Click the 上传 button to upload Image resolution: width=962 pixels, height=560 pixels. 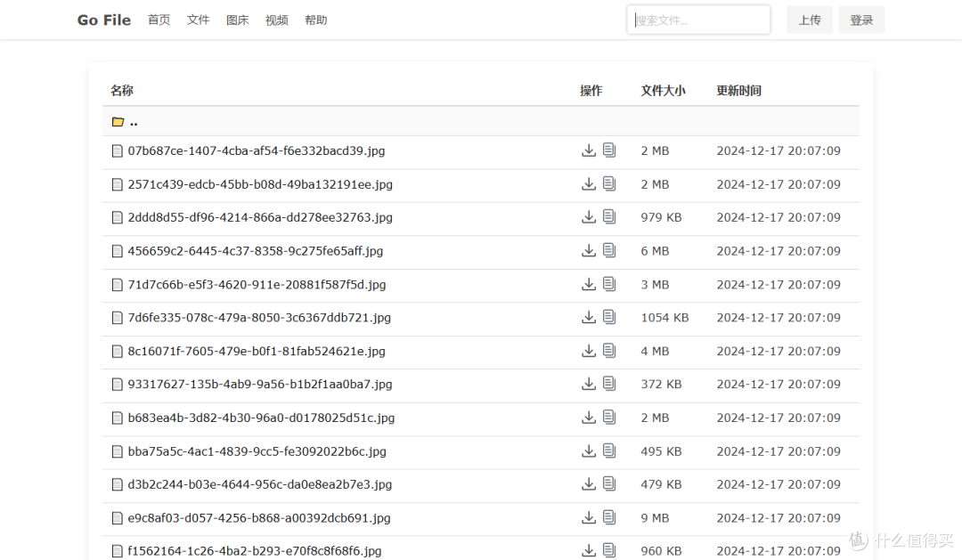click(x=809, y=19)
